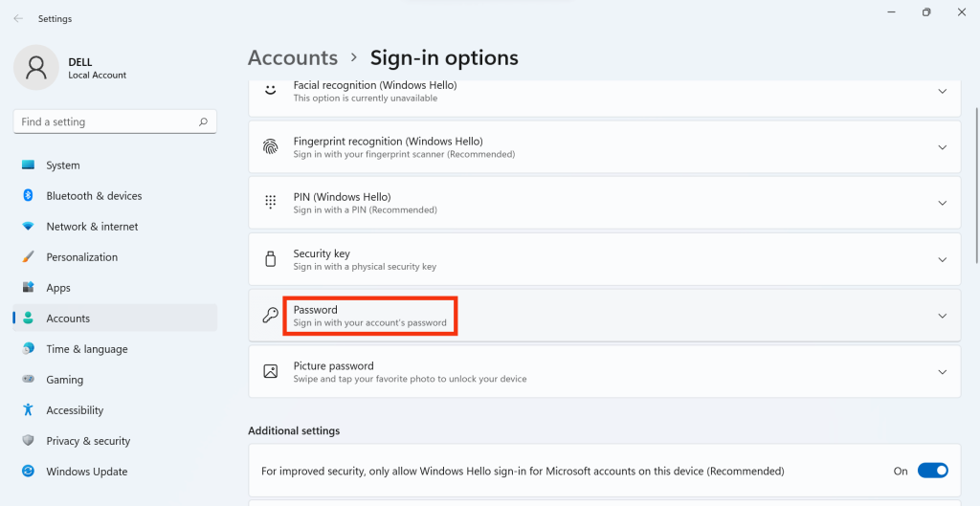
Task: Open System settings category
Action: (x=115, y=165)
